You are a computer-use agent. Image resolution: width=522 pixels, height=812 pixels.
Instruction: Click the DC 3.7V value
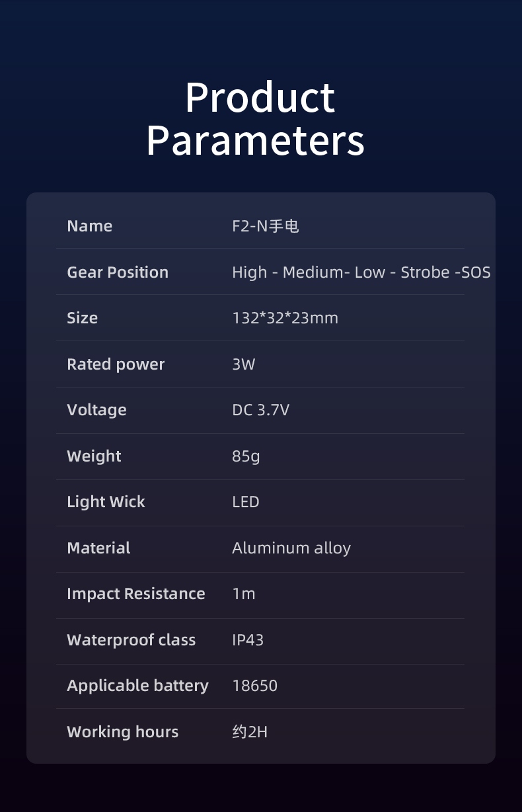(x=260, y=410)
